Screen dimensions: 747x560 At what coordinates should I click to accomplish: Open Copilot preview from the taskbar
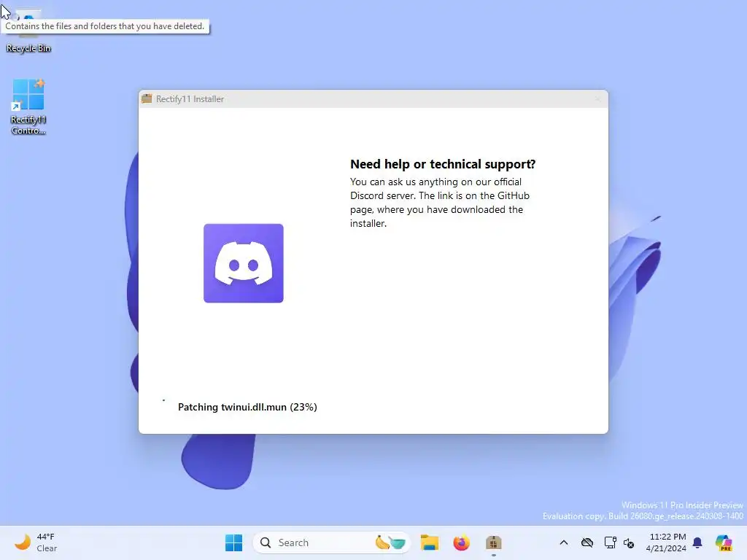(724, 542)
